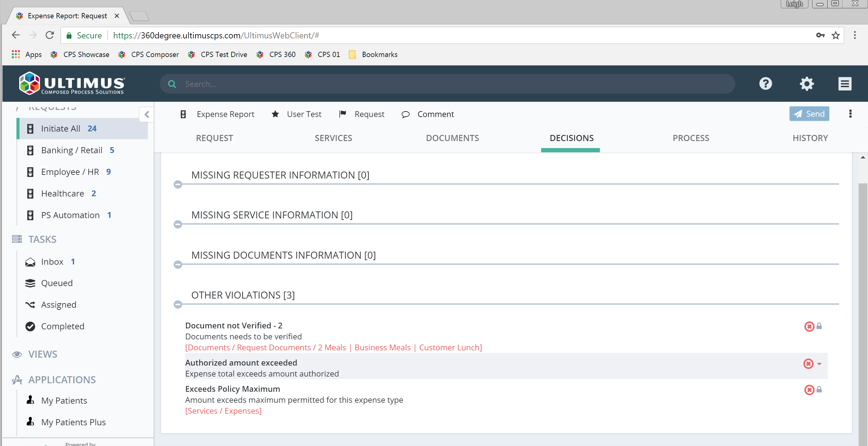Open the Services / Expenses link

click(x=223, y=411)
